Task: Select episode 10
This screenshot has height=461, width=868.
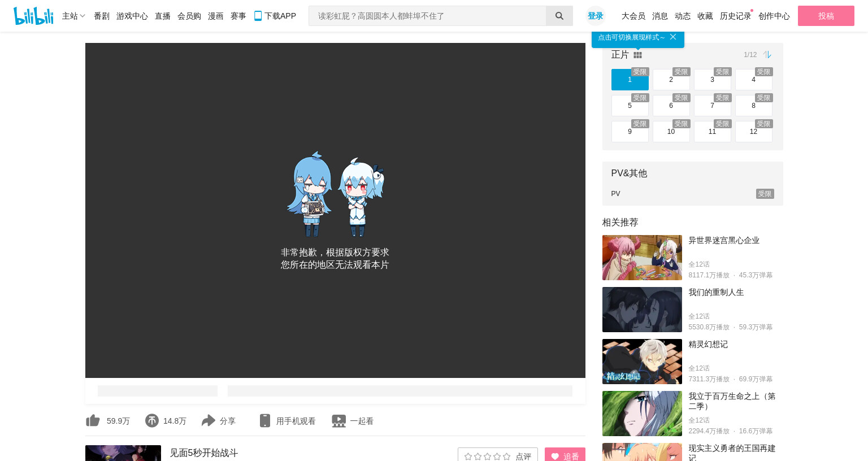Action: pos(671,132)
